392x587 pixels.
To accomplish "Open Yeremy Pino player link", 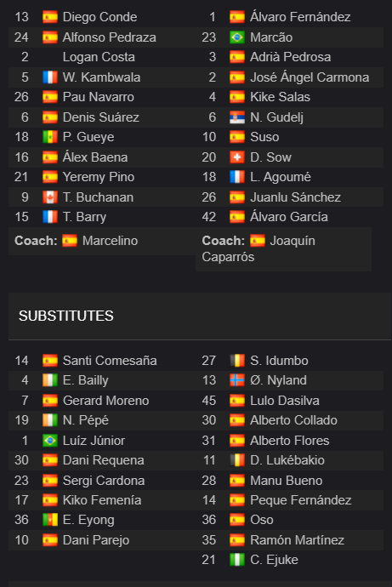I will click(99, 177).
